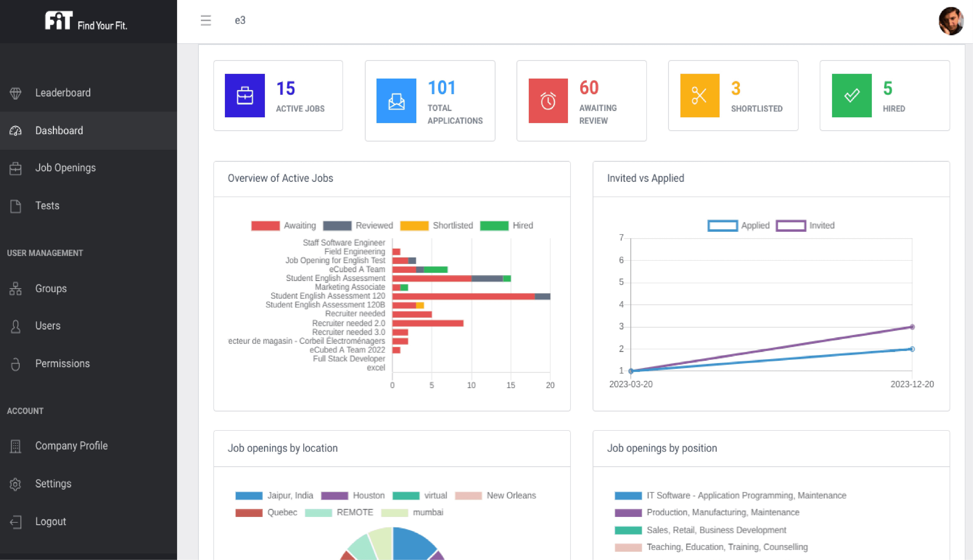Click the 101 Total Applications count
The image size is (973, 560).
[442, 88]
